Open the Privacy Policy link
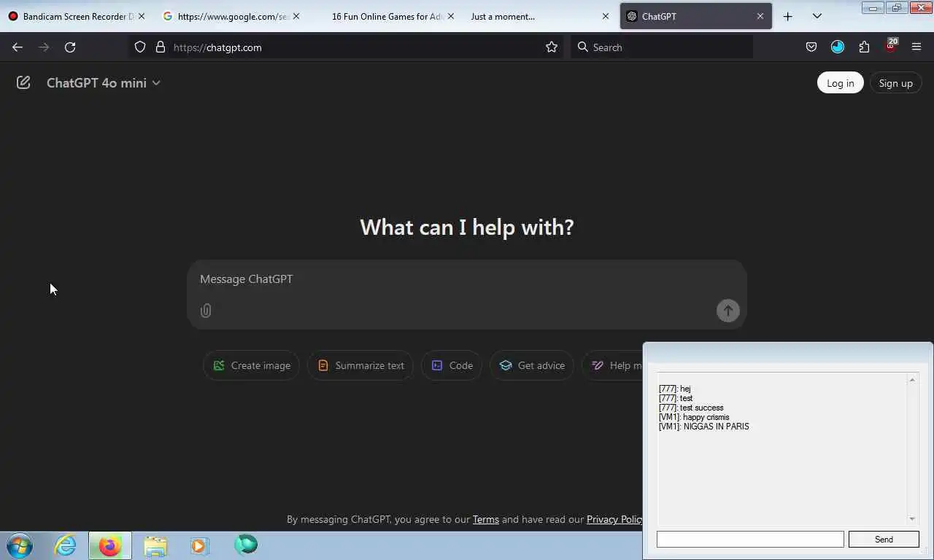Screen dimensions: 934x560 click(x=614, y=519)
